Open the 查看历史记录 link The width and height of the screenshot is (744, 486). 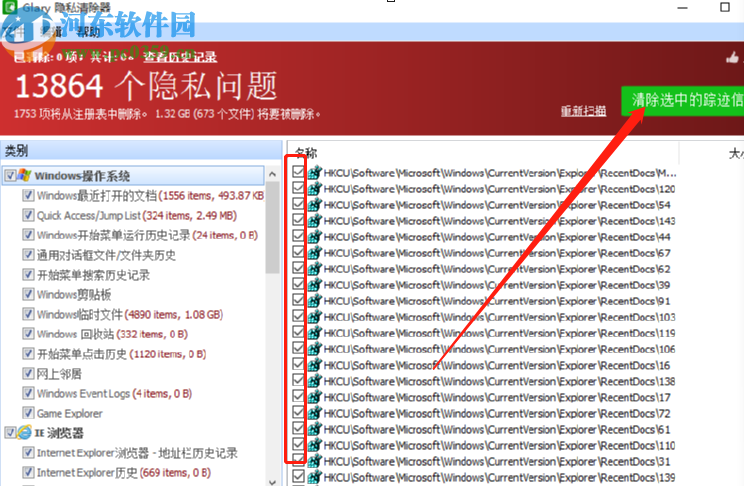click(180, 57)
